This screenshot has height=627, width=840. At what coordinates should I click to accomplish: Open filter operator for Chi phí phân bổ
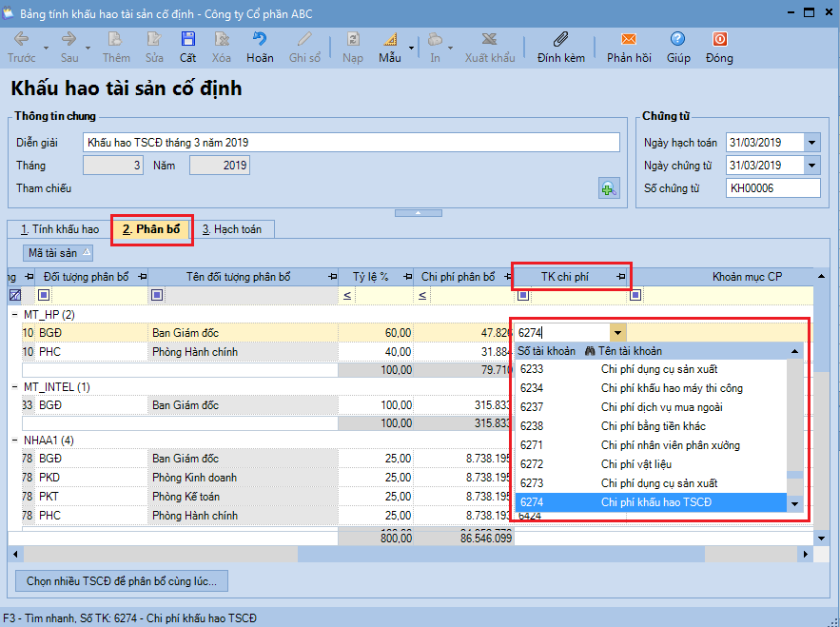point(422,295)
